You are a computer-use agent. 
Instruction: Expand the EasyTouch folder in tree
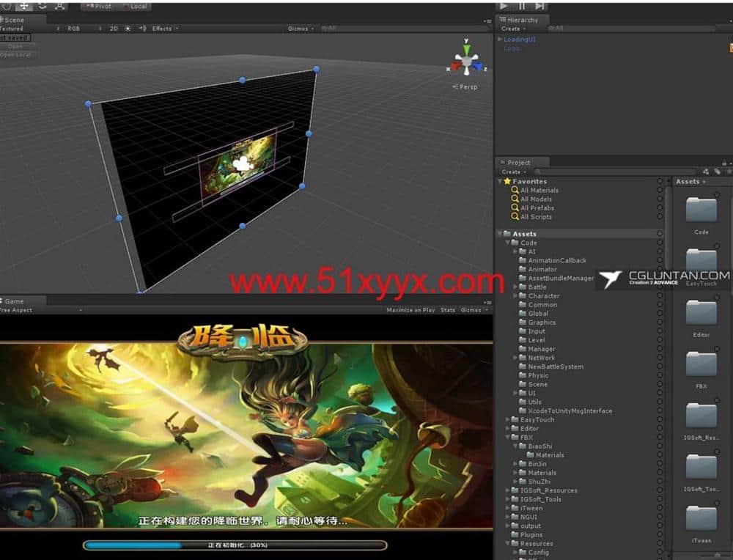(508, 420)
